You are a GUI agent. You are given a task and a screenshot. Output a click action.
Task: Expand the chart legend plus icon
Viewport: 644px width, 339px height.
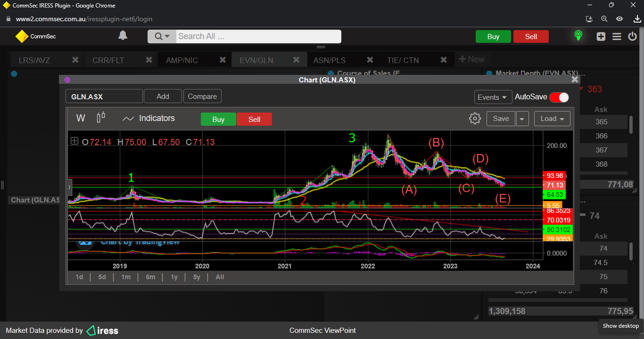[x=74, y=141]
